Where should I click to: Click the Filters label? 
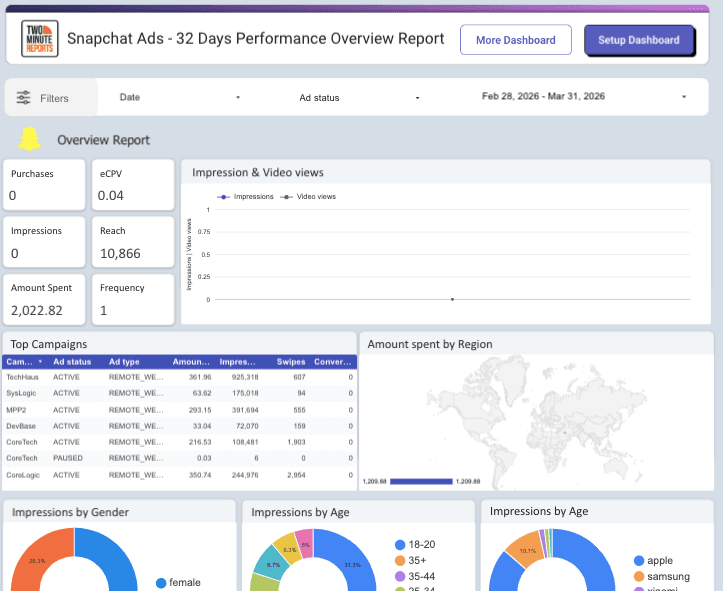point(54,98)
